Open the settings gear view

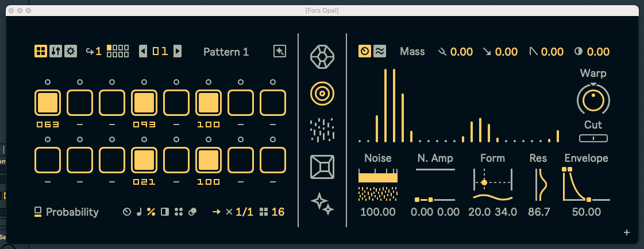[x=71, y=51]
